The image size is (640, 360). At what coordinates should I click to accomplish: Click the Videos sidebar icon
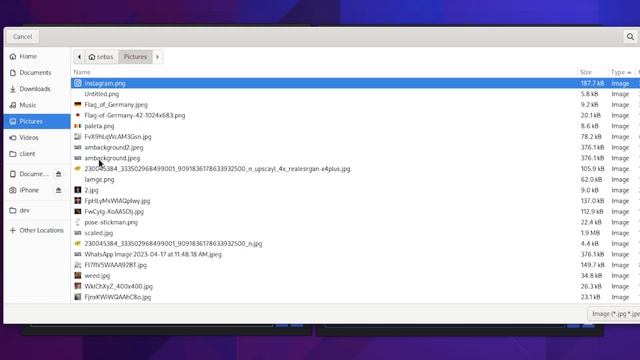click(13, 138)
